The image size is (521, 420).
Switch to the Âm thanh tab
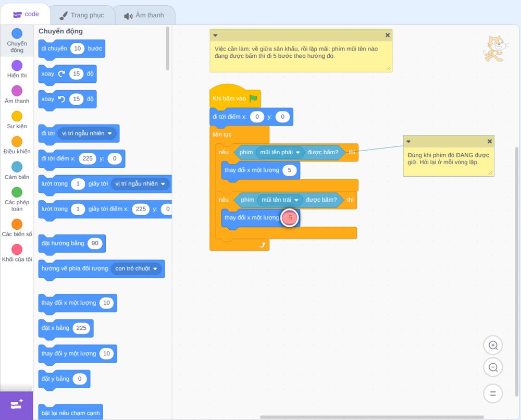pos(144,15)
